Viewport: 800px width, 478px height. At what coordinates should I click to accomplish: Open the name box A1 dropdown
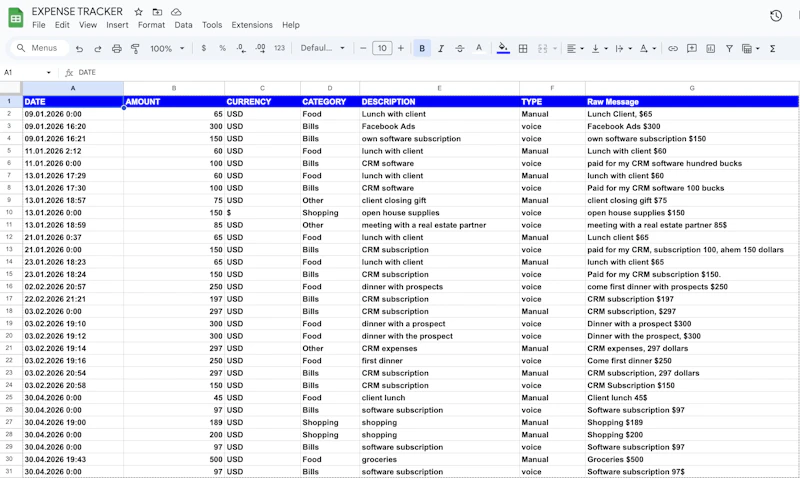48,72
